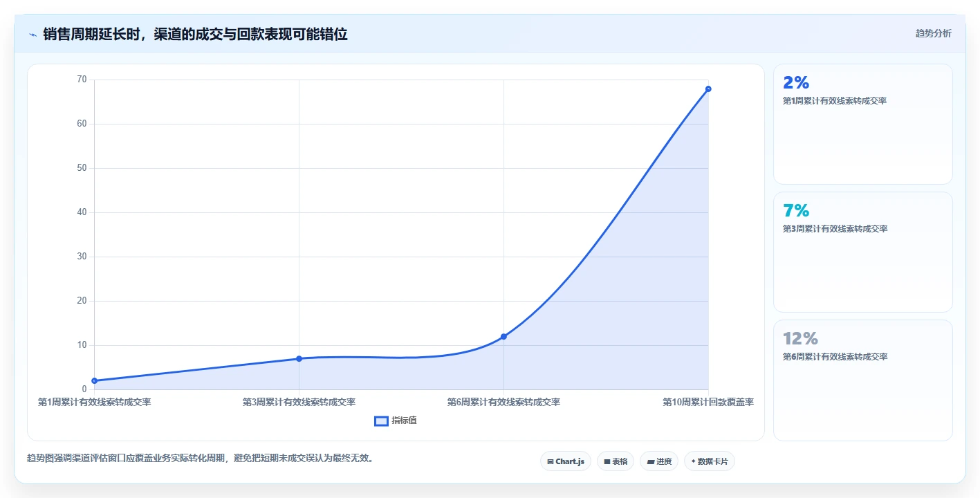The width and height of the screenshot is (980, 498).
Task: Select the 表格 tag
Action: coord(615,461)
